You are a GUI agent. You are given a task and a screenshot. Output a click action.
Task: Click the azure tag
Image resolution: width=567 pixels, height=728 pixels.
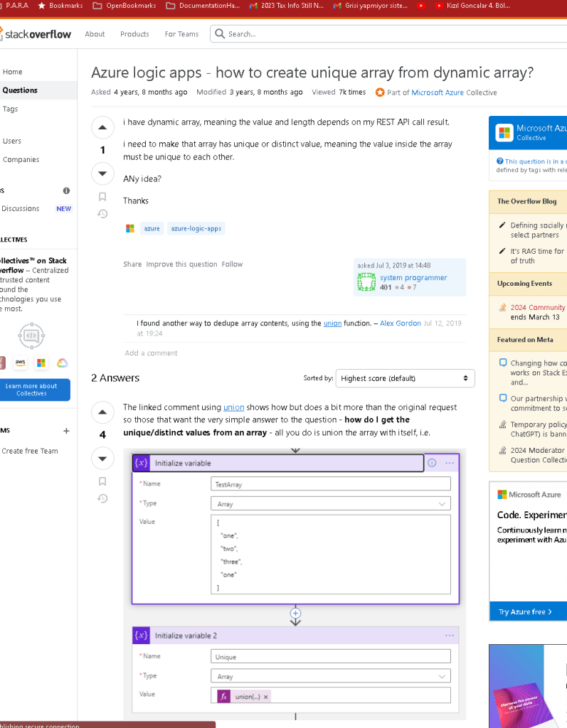(x=152, y=228)
